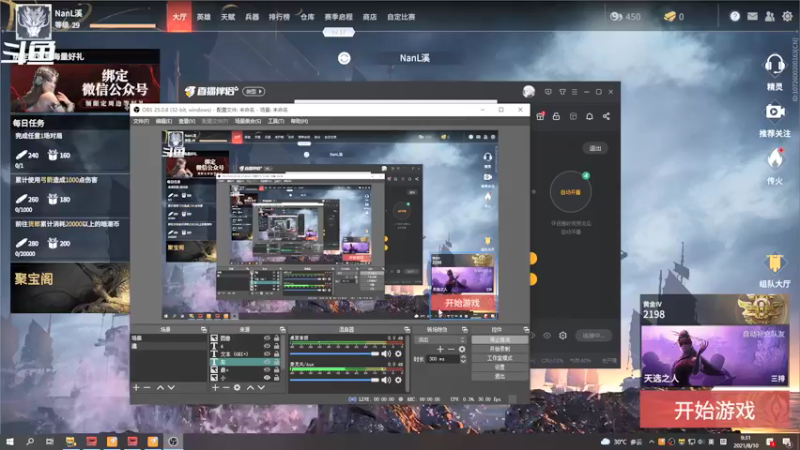Toggle lock on 文本 (GDI+) source

tap(277, 354)
